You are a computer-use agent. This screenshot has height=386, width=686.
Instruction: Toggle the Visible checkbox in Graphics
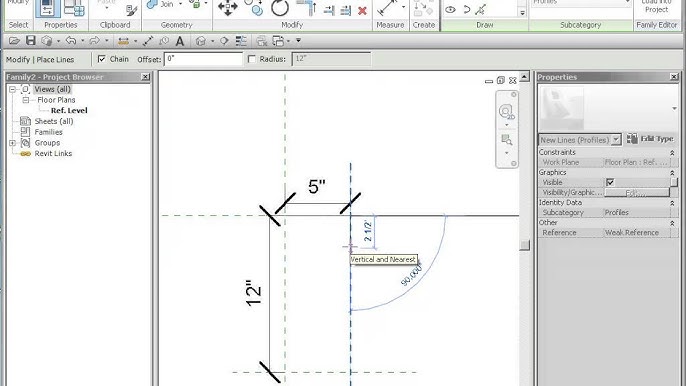(x=610, y=182)
